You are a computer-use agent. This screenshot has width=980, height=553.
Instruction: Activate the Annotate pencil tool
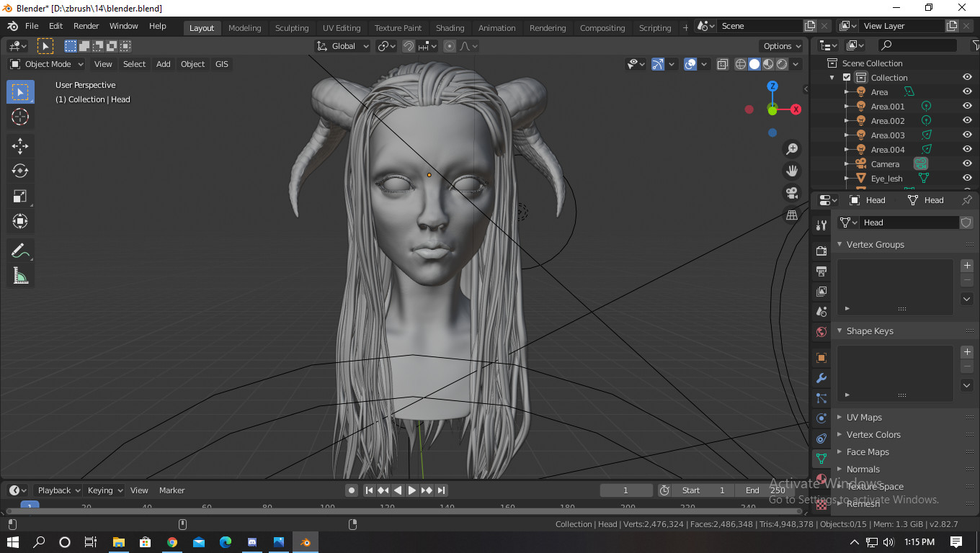pos(20,251)
